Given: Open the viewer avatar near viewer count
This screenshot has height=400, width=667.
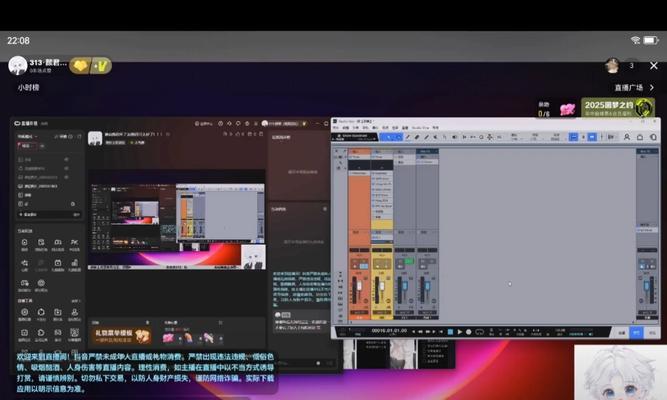Looking at the screenshot, I should [612, 66].
